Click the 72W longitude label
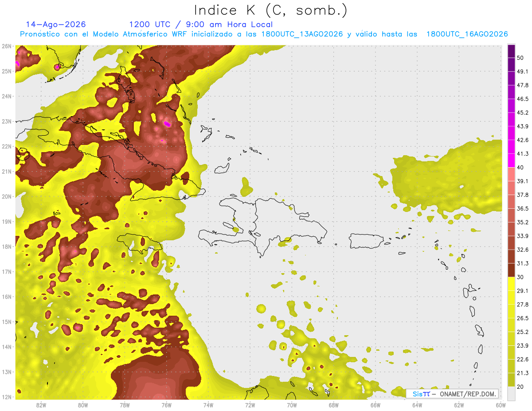The height and width of the screenshot is (411, 532). pyautogui.click(x=250, y=405)
